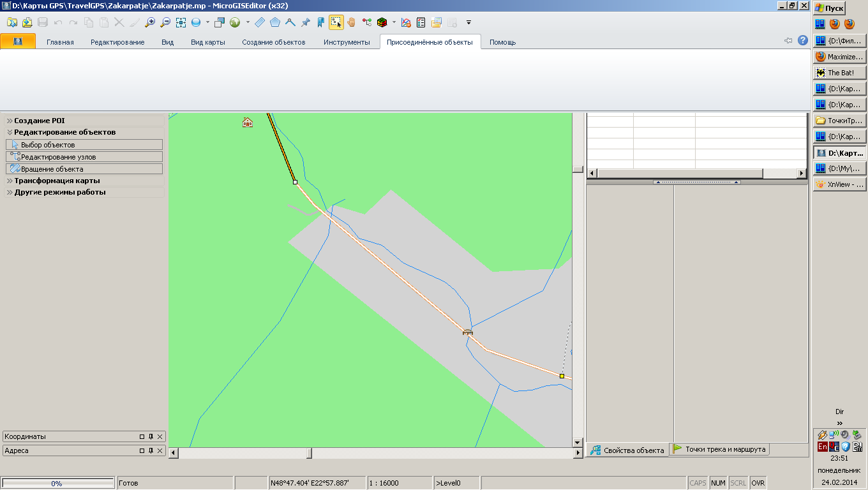Screen dimensions: 868x490
Task: Click the pushpin toolbar icon
Action: coord(305,22)
